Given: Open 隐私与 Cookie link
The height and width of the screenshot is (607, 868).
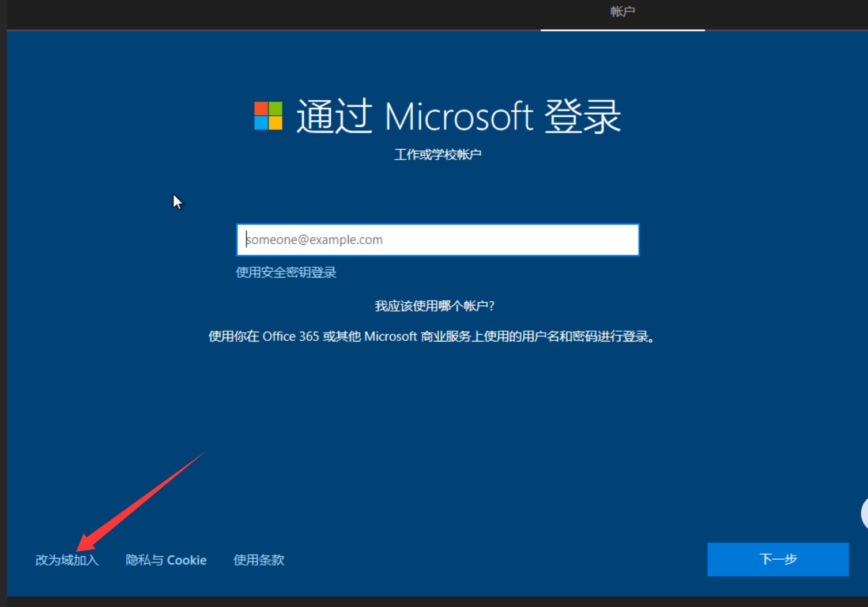Looking at the screenshot, I should click(166, 560).
